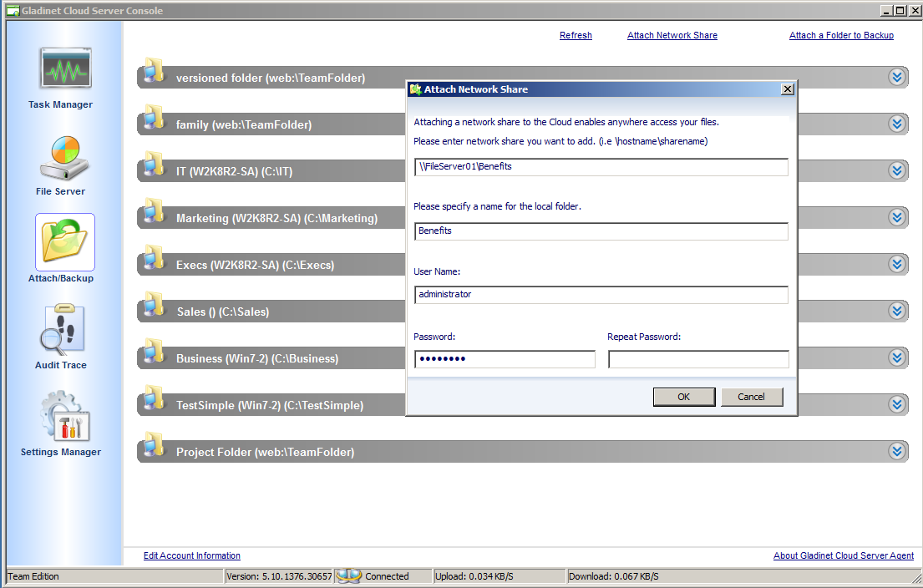Click the Gladinet console title bar icon

pyautogui.click(x=13, y=11)
